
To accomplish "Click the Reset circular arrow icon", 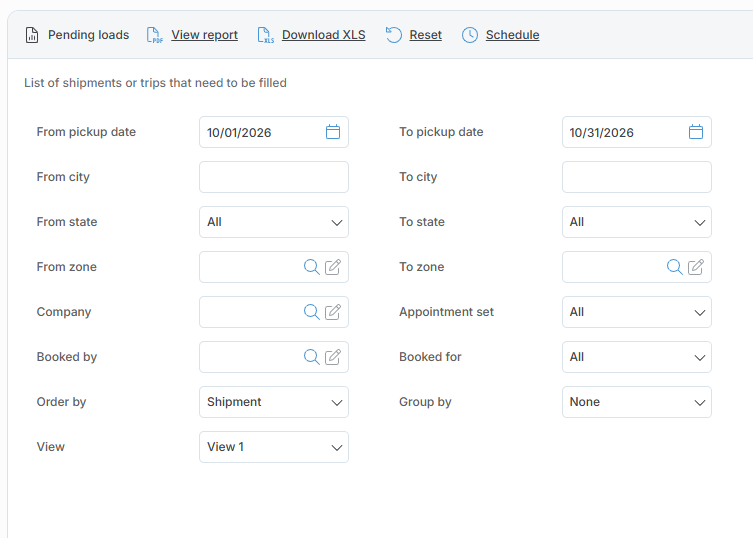I will [394, 35].
